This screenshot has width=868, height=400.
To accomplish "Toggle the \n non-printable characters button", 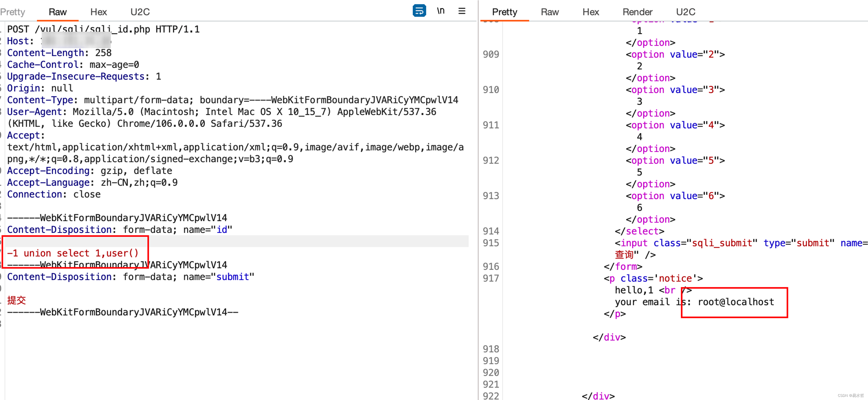I will pos(441,11).
